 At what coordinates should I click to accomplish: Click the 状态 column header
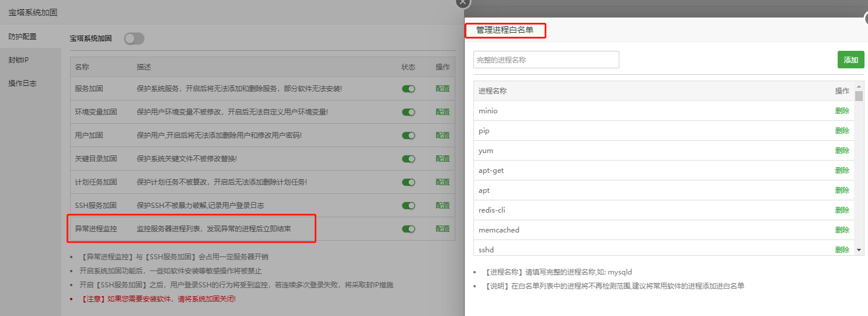coord(409,67)
